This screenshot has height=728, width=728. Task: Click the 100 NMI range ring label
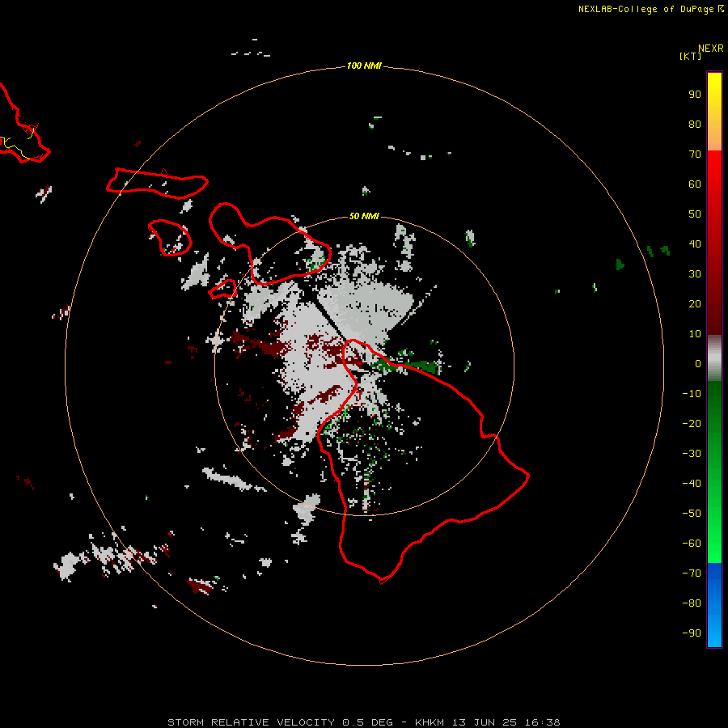pos(364,66)
